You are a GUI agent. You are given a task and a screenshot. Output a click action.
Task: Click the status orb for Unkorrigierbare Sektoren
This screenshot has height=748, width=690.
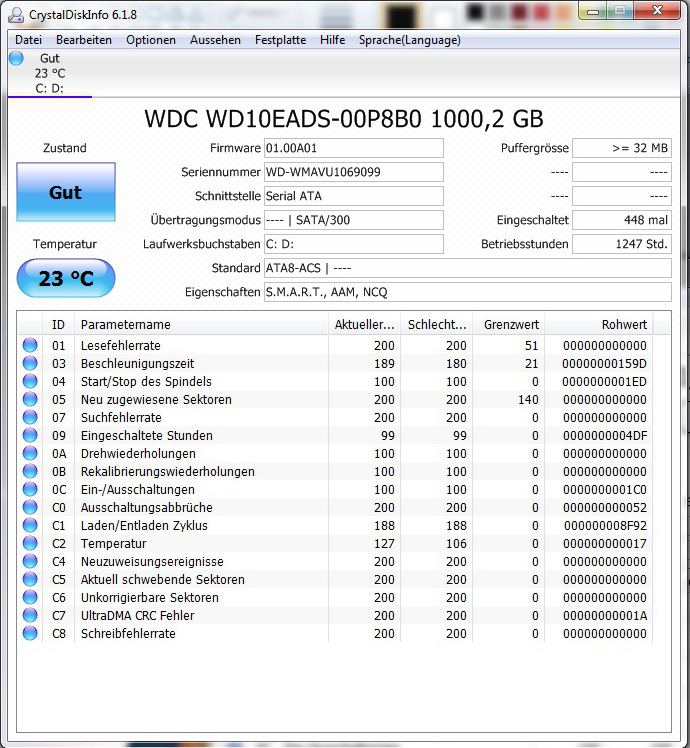[30, 597]
